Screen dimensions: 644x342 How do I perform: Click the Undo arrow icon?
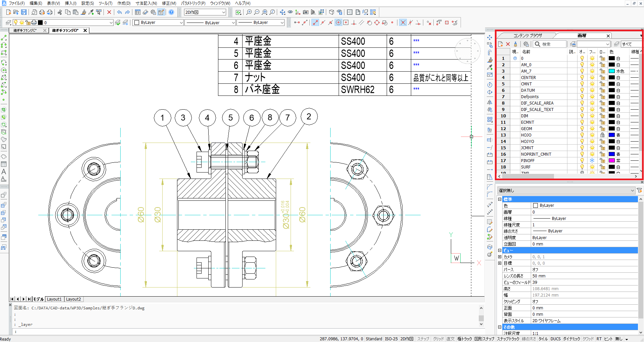click(x=119, y=12)
